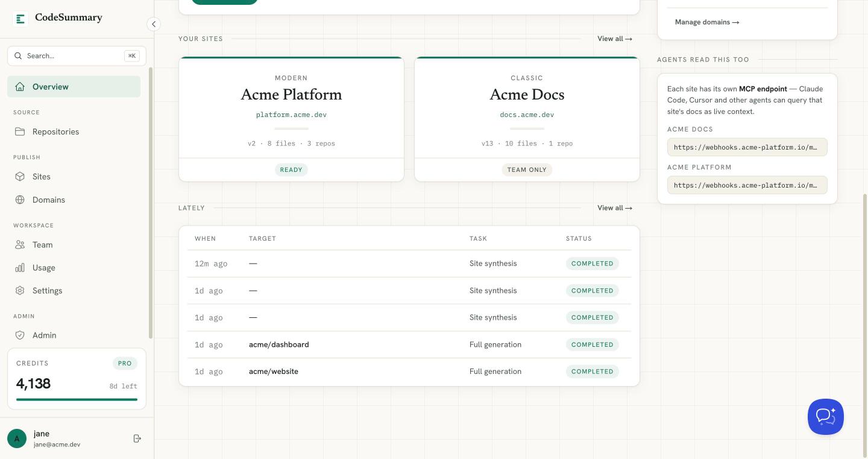The image size is (868, 459).
Task: Click the STATUS column header
Action: tap(579, 239)
